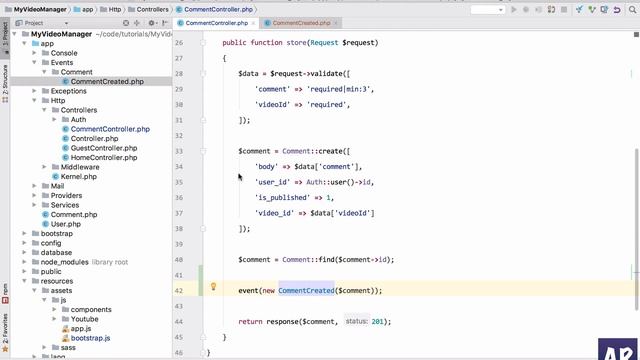Click the fold toggle on line 33 gutter
The width and height of the screenshot is (640, 360).
point(203,151)
